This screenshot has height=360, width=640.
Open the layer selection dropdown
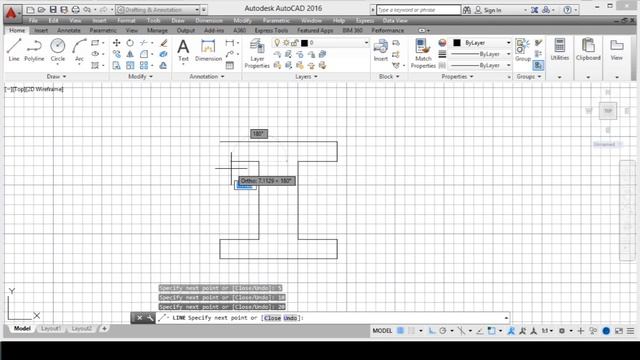click(320, 42)
